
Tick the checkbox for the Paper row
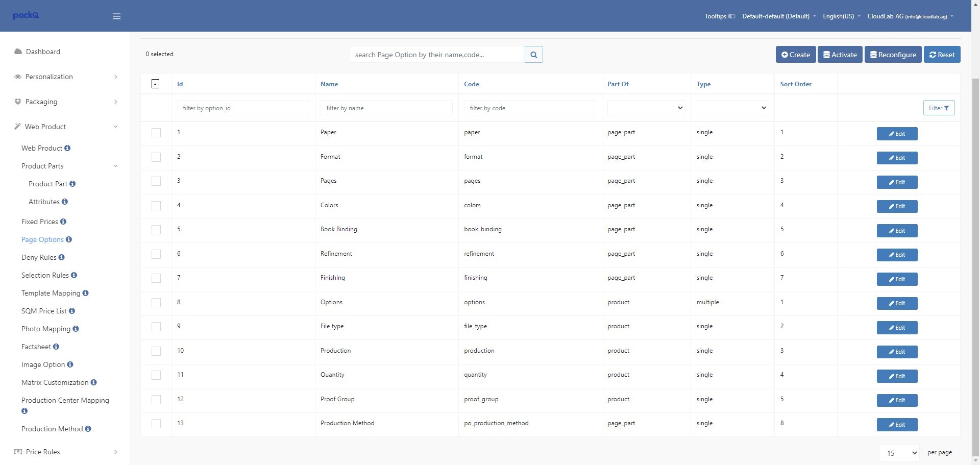coord(156,133)
